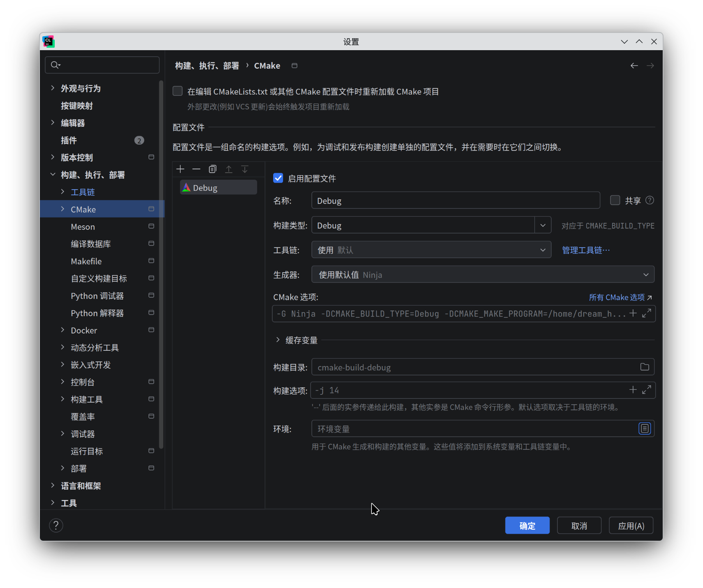Open the help icon next to 共享
The width and height of the screenshot is (703, 588).
(650, 200)
